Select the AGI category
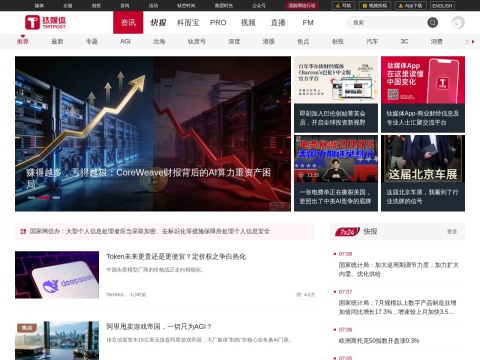Viewport: 480px width, 360px height. [125, 42]
